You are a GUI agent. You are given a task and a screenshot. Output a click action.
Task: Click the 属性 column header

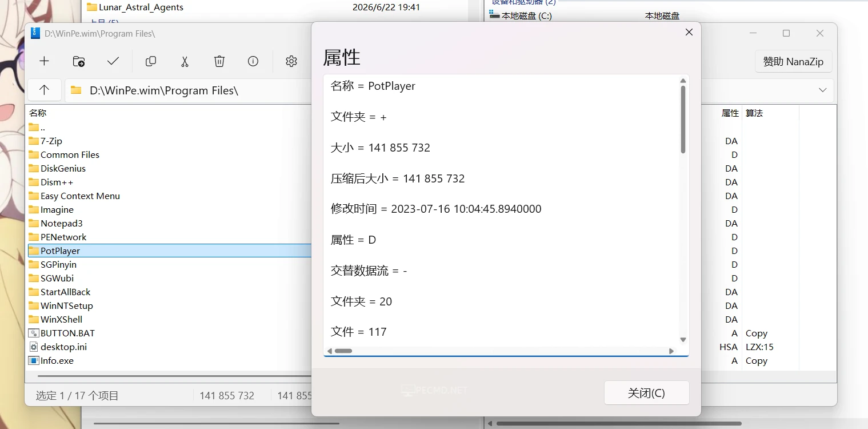(730, 113)
